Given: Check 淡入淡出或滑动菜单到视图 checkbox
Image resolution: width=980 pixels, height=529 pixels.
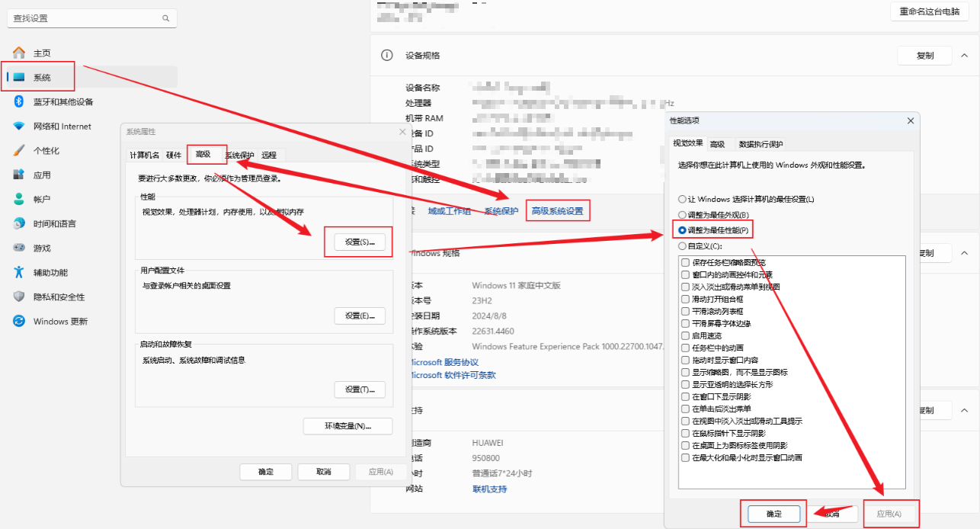Looking at the screenshot, I should [685, 287].
